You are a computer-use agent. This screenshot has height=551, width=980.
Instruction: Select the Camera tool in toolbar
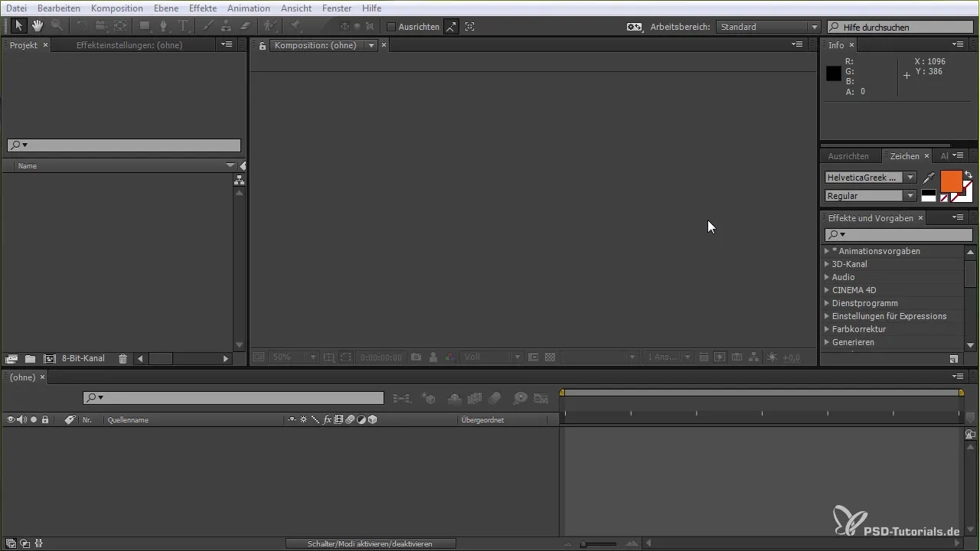[x=101, y=26]
